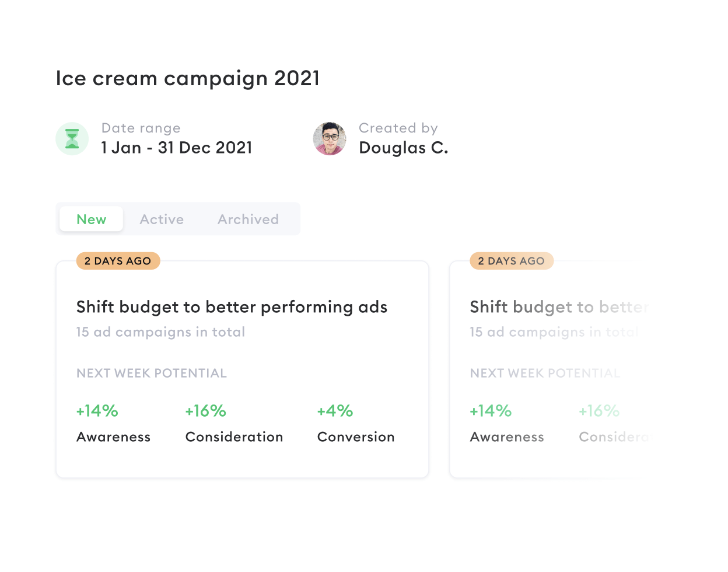Click the first card's 2 DAYS AGO badge

118,261
